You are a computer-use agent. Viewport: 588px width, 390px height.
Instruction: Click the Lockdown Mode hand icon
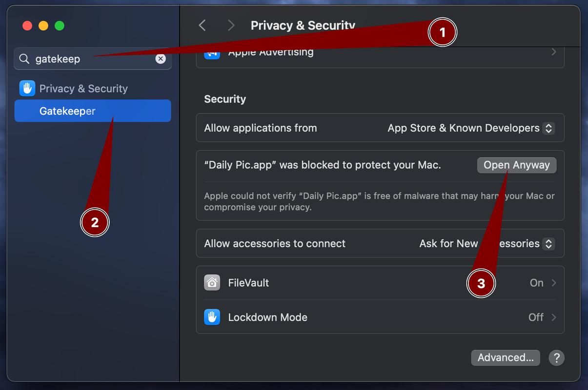pyautogui.click(x=212, y=317)
